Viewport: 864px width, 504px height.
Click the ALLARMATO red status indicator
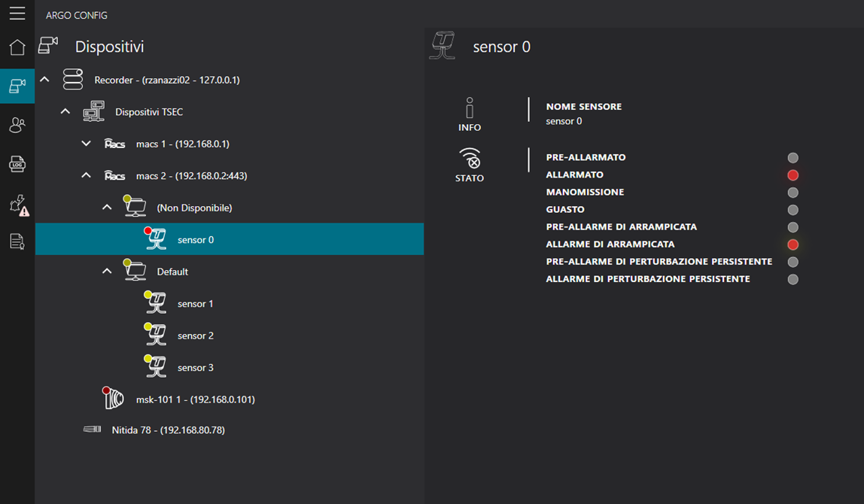pyautogui.click(x=793, y=175)
